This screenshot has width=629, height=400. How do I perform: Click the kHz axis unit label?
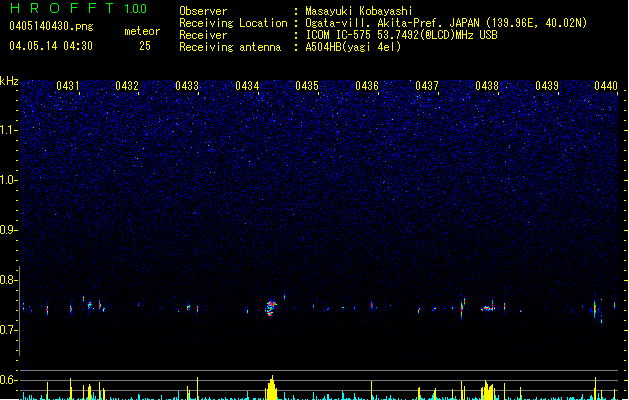coord(9,81)
